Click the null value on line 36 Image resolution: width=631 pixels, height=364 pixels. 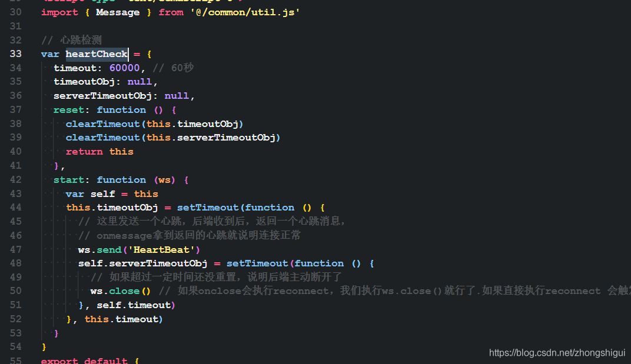(177, 96)
